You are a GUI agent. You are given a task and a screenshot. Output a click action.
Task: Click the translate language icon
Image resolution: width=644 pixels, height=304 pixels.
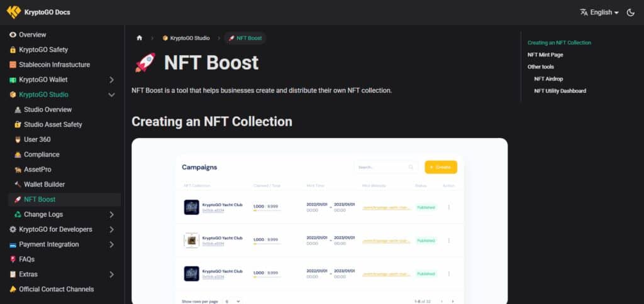coord(584,13)
